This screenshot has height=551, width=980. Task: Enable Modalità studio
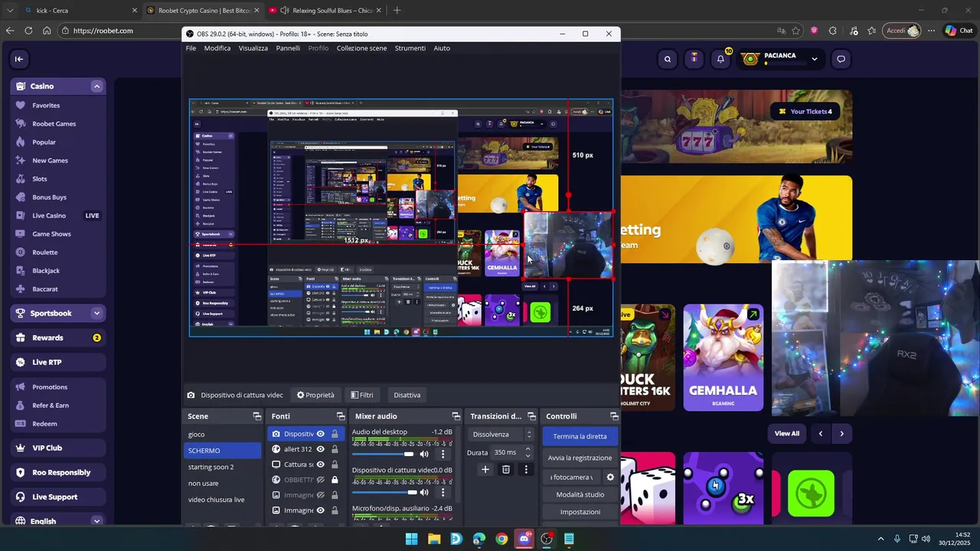pos(580,494)
